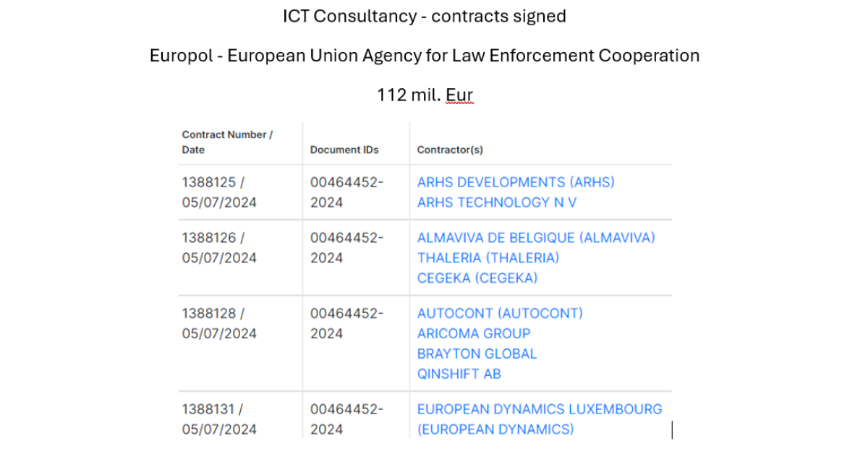Click the contract number 1388128 cell
The image size is (868, 454).
coord(209,313)
